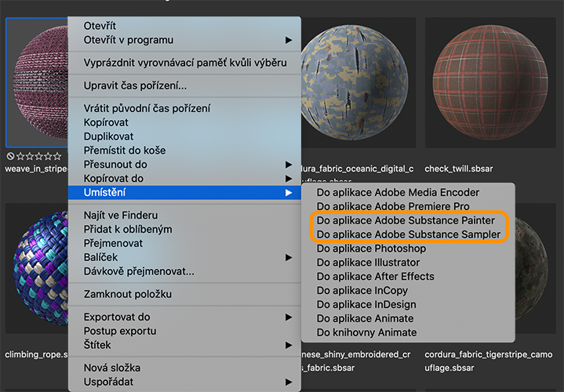Choose 'Otevřít' from the context menu
The width and height of the screenshot is (564, 392).
(x=100, y=26)
